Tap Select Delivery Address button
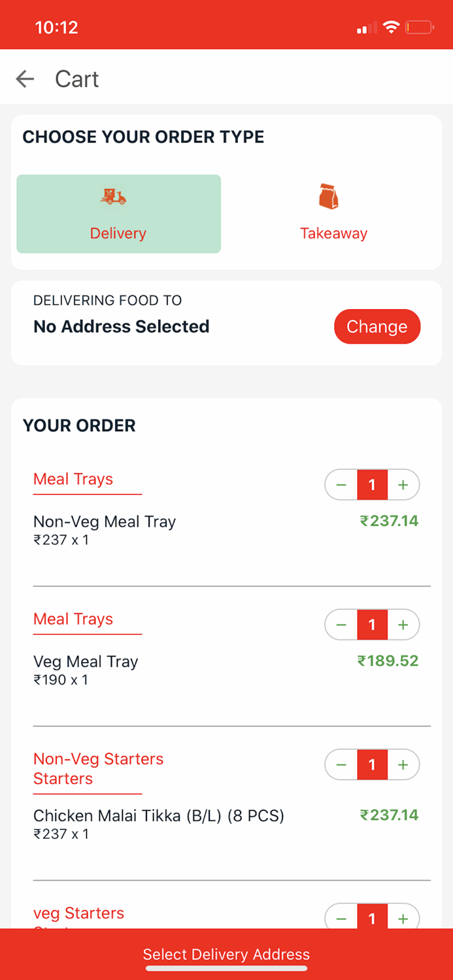Screen dimensions: 453x980 point(226,954)
